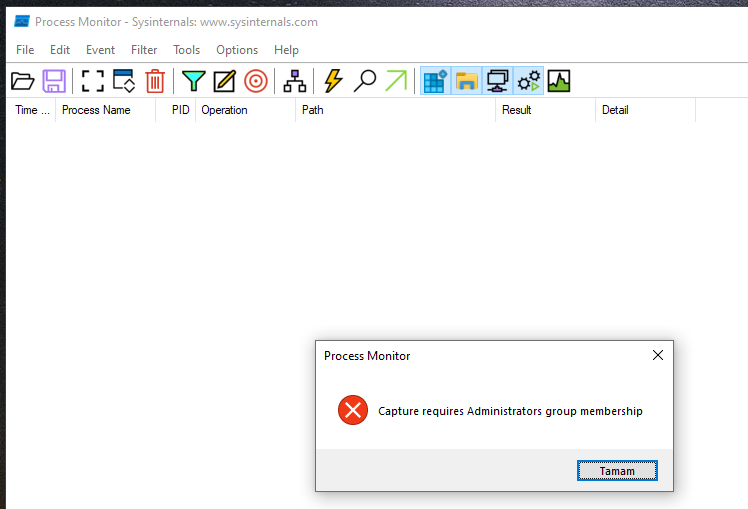Toggle Show Process and Thread Activity icon

[x=529, y=81]
